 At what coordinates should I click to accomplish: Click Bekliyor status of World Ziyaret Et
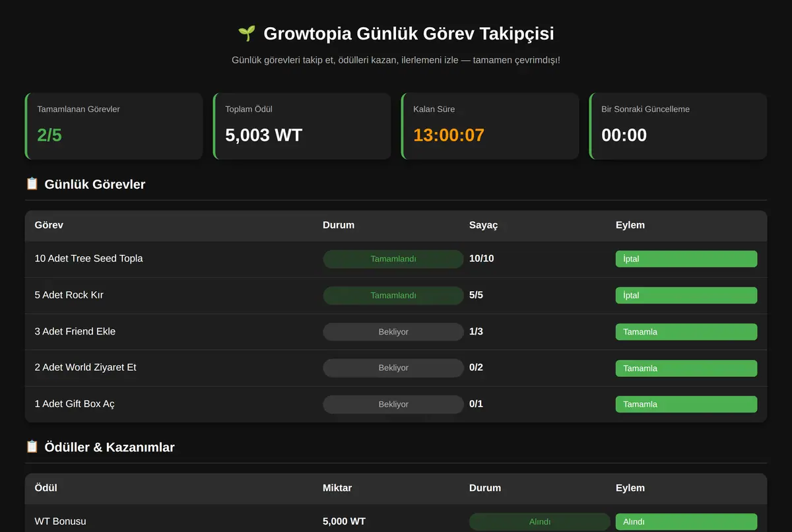(x=393, y=368)
